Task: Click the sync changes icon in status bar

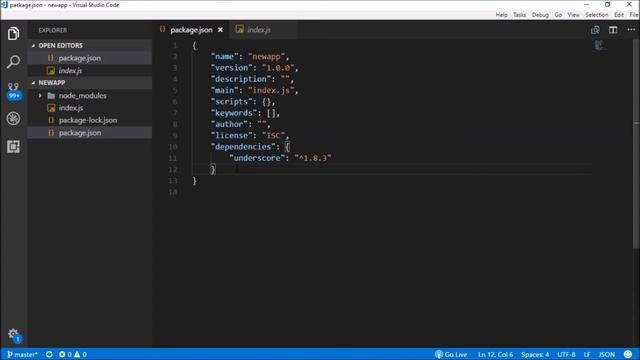Action: [49, 354]
